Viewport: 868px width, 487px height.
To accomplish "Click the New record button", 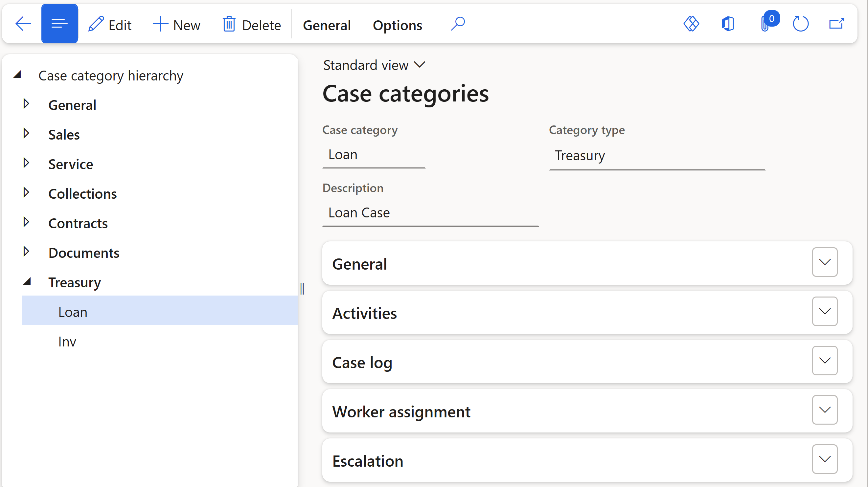I will point(176,25).
